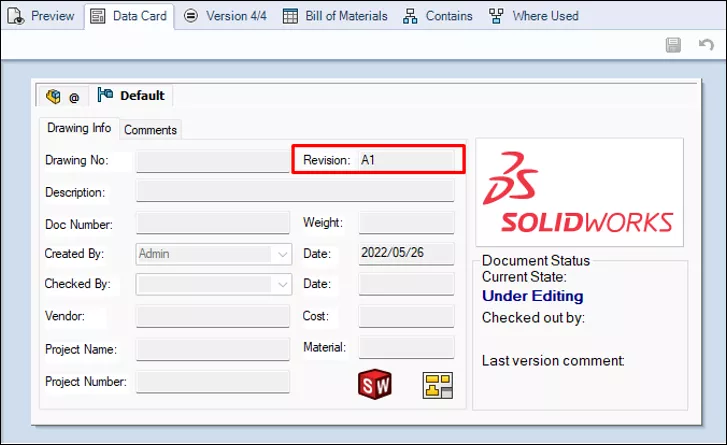Click the Material input field
The width and height of the screenshot is (727, 445).
(x=406, y=348)
